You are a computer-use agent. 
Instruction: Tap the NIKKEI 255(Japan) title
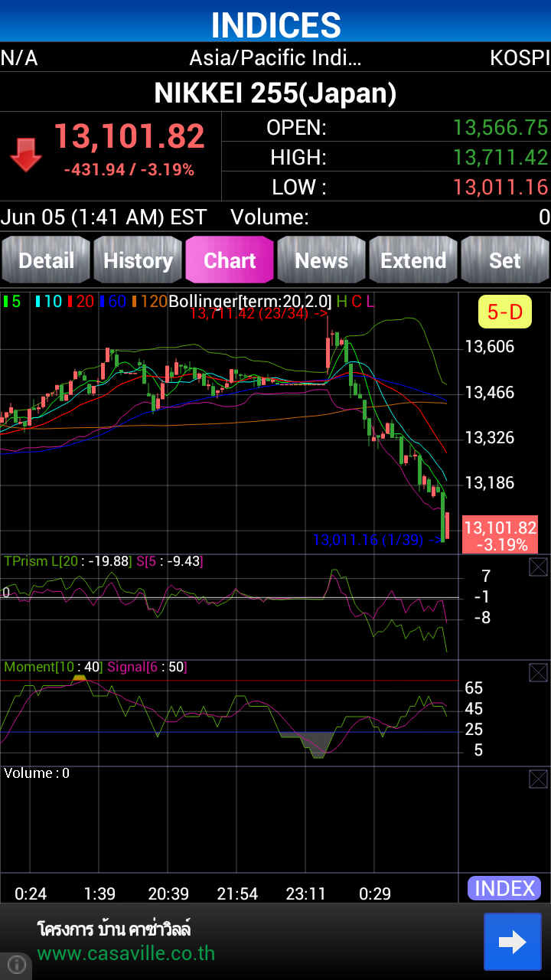click(x=275, y=93)
